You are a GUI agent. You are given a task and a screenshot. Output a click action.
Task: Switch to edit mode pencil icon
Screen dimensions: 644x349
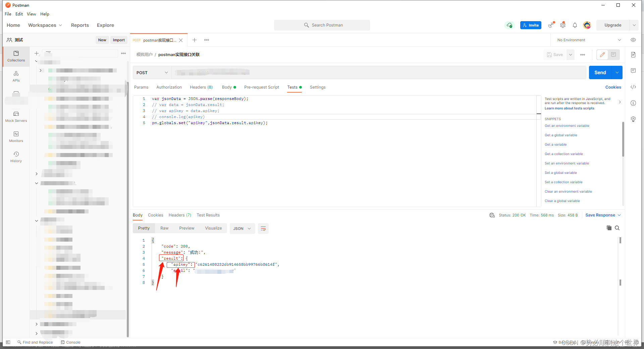click(602, 55)
